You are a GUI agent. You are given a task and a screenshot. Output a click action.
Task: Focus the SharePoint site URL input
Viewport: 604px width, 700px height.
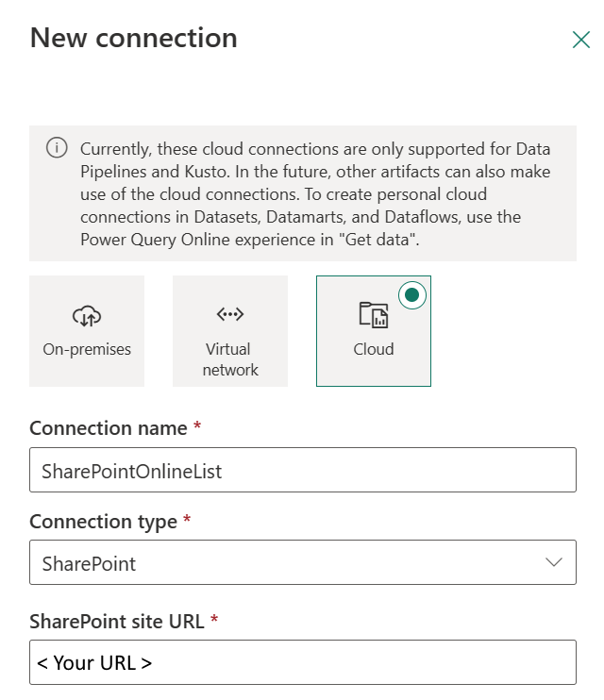[302, 662]
